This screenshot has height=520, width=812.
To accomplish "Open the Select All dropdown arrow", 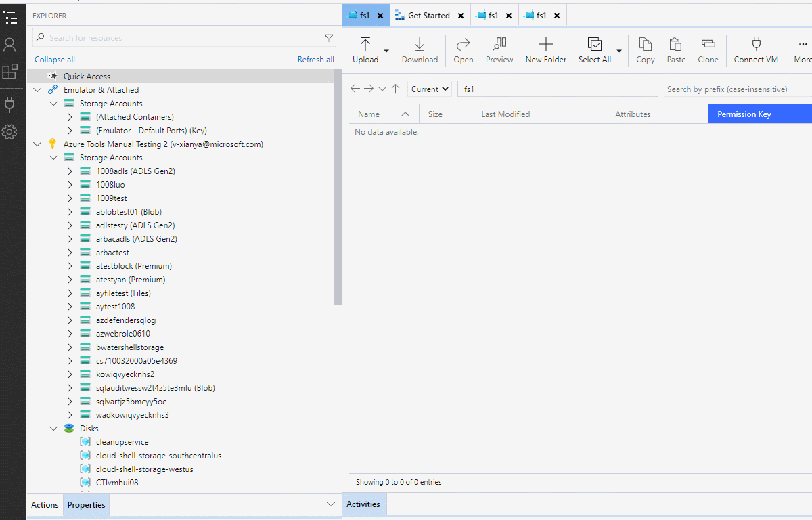I will point(619,51).
